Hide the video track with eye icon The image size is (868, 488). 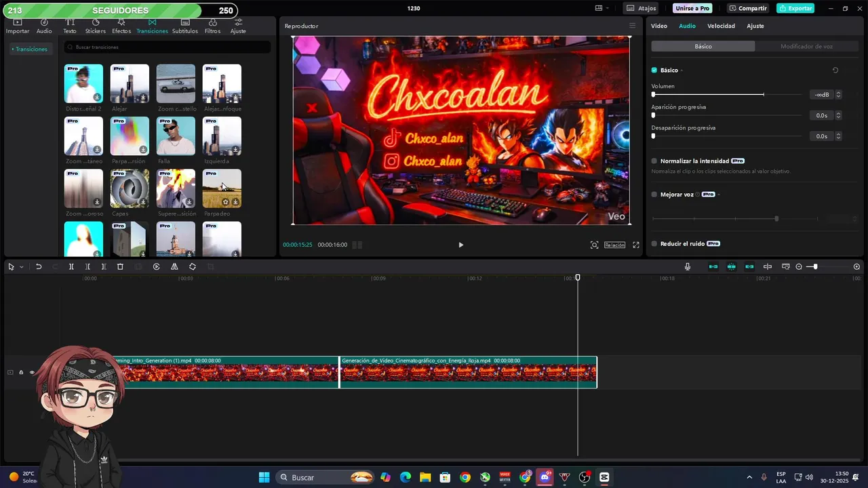click(x=32, y=372)
